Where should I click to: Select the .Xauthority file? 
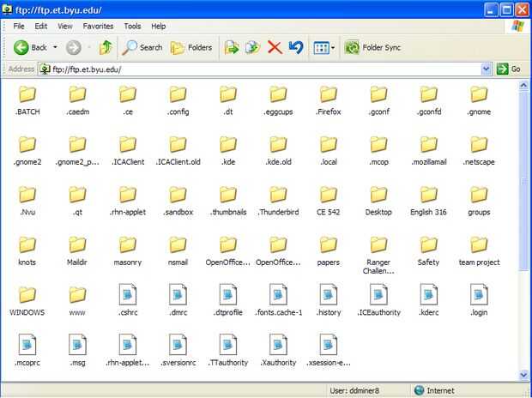click(278, 351)
